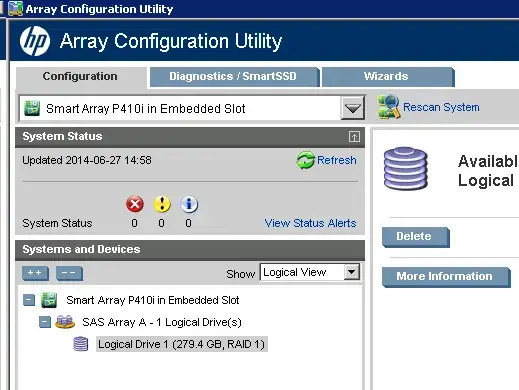This screenshot has height=390, width=519.
Task: Collapse the SAS Array A tree node
Action: [x=45, y=322]
